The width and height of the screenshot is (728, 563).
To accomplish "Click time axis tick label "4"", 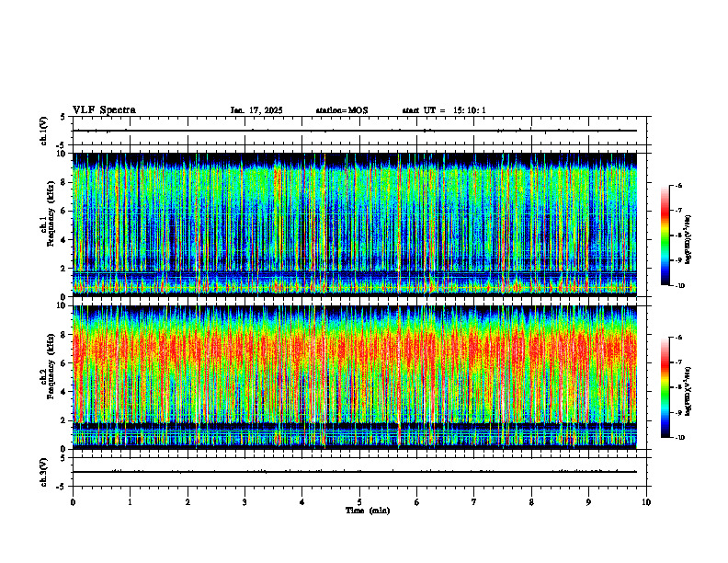I will [302, 502].
